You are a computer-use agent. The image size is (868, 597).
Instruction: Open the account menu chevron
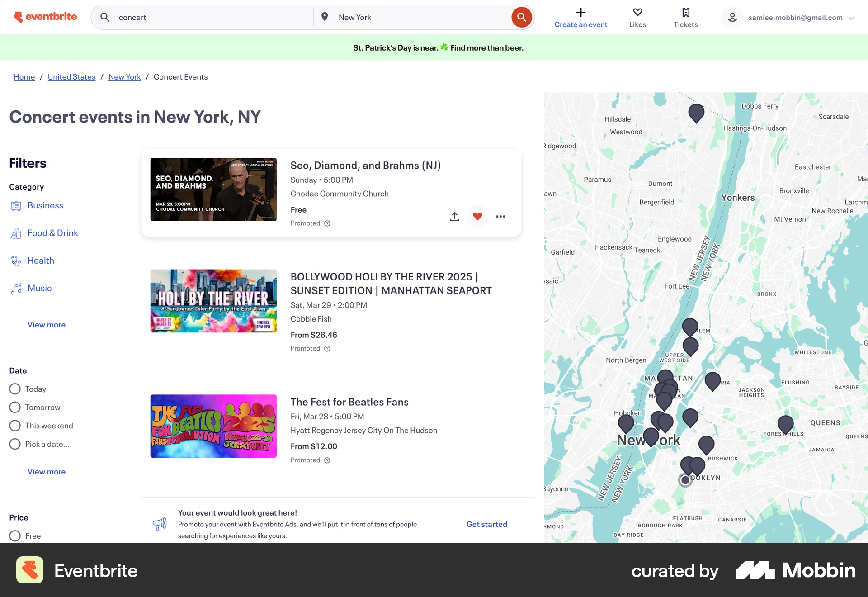[853, 18]
